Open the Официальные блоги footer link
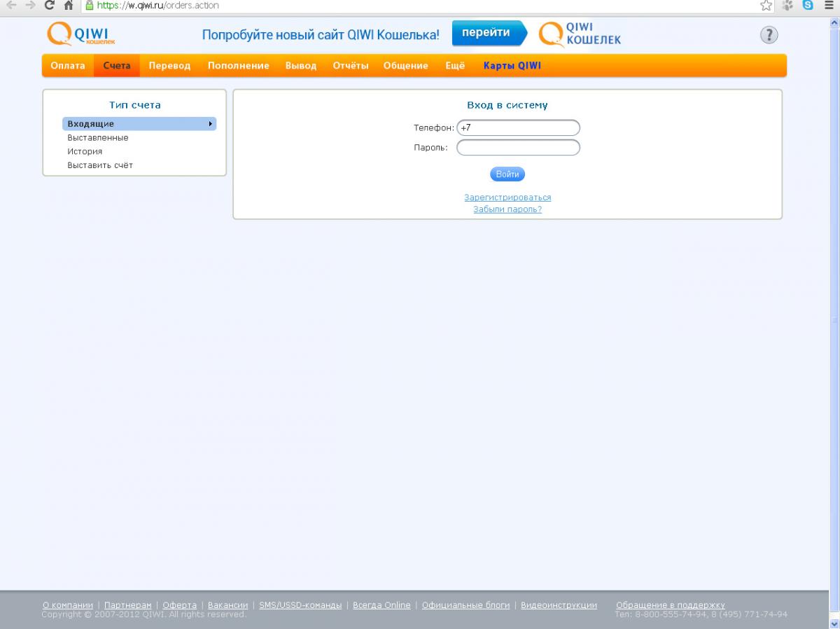Image resolution: width=840 pixels, height=629 pixels. 465,605
